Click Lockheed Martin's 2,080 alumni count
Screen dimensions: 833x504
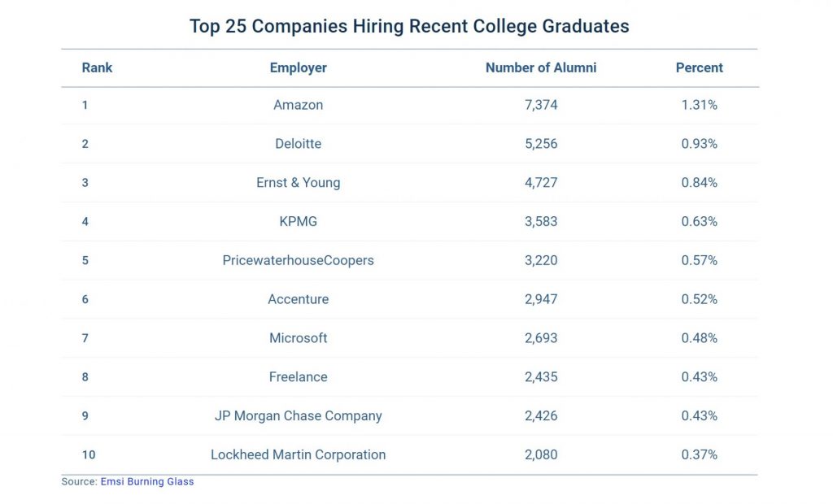541,455
